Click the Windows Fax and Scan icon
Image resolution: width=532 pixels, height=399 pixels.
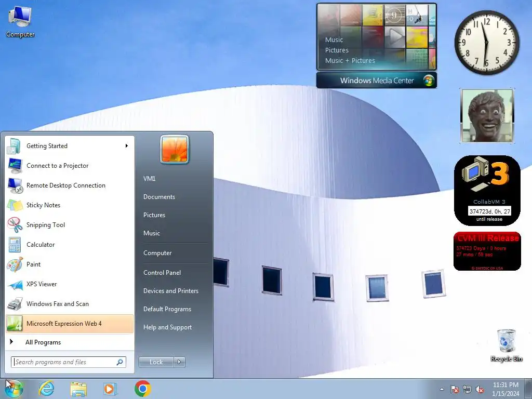(15, 303)
